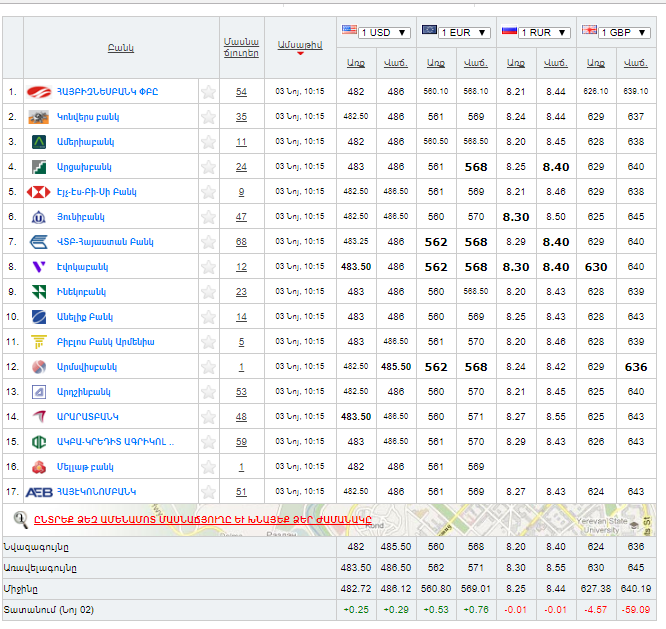Image resolution: width=666 pixels, height=629 pixels.
Task: Click the Ամերիաբանկ green logo
Action: click(39, 142)
